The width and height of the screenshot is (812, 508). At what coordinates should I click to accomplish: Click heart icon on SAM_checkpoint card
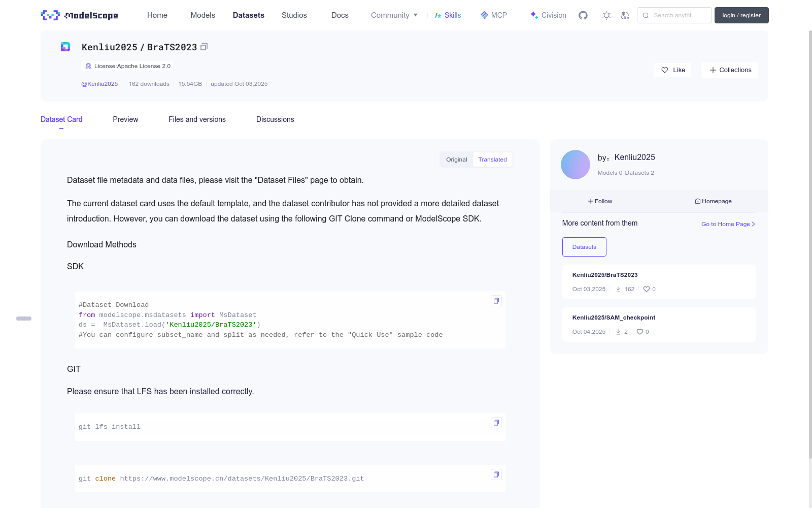pos(640,332)
